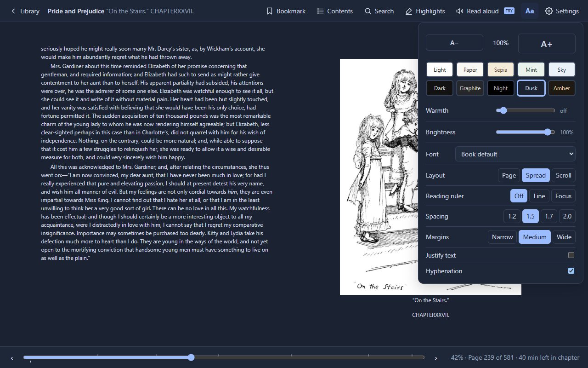Apply the Mint theme
The height and width of the screenshot is (368, 588).
(x=531, y=69)
